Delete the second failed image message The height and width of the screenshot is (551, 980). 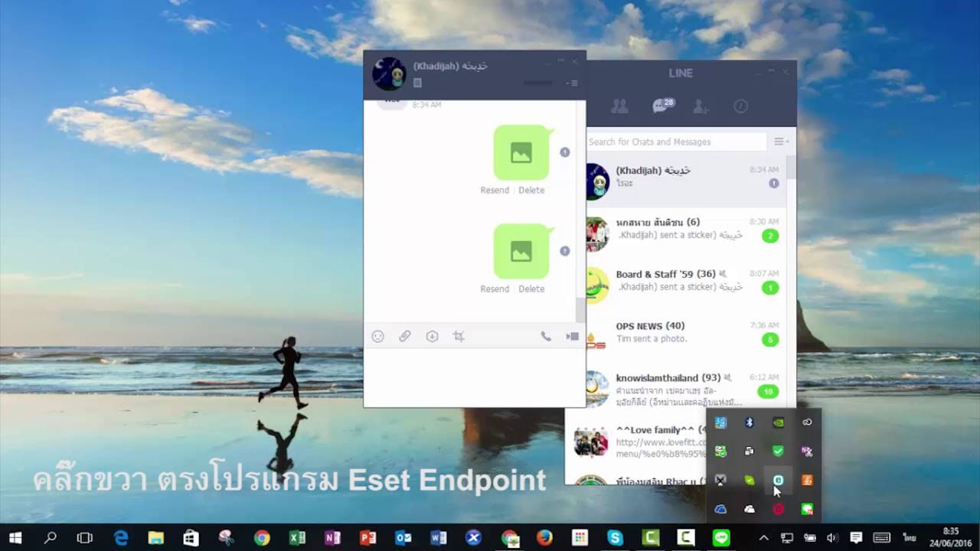pyautogui.click(x=531, y=289)
